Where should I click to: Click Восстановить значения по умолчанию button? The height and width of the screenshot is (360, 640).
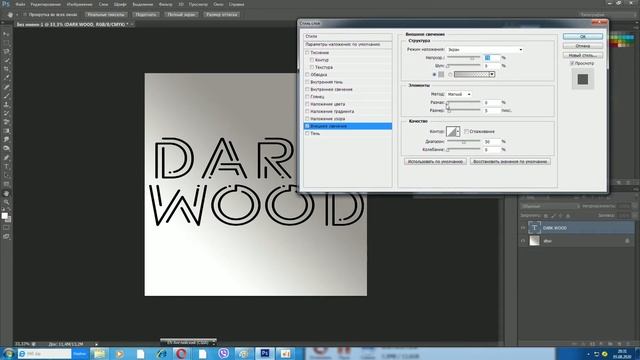tap(510, 162)
